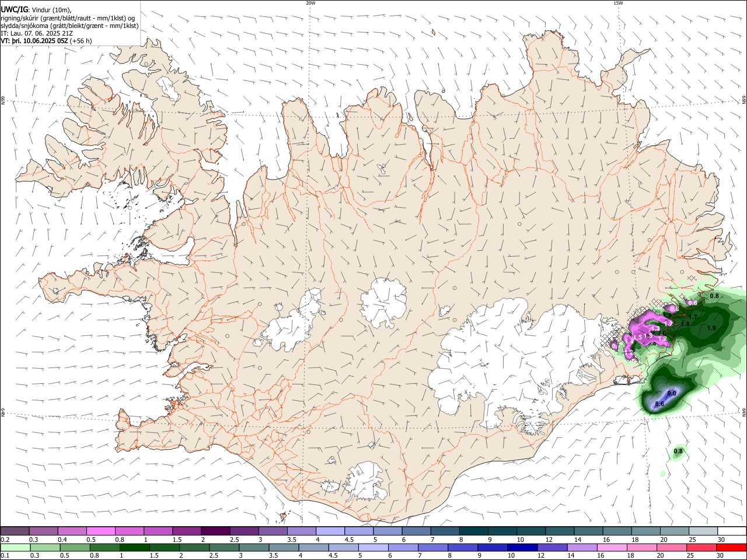Click the "0.4" label on the sleet/snow scale

[62, 540]
